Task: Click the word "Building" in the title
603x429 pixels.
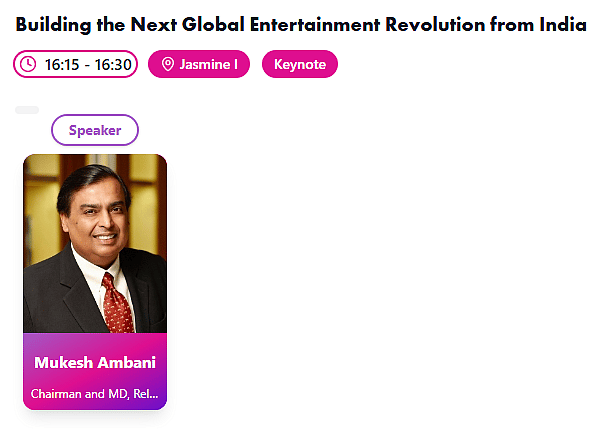Action: (x=53, y=23)
